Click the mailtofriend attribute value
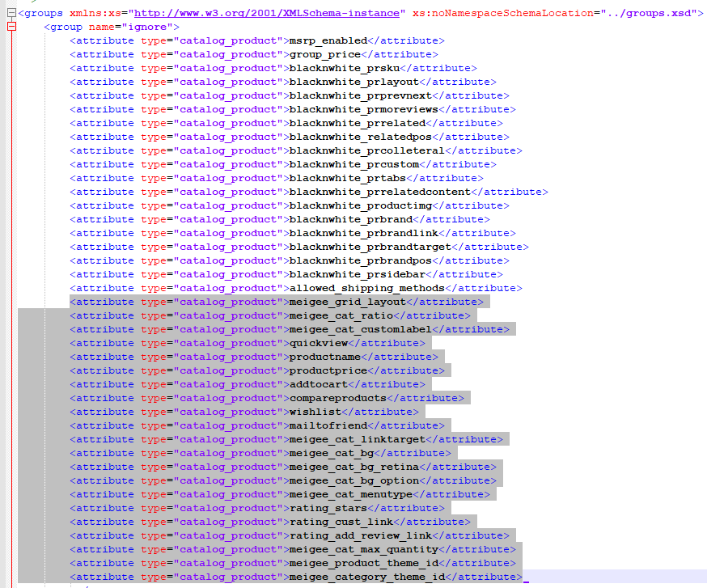 pos(328,425)
